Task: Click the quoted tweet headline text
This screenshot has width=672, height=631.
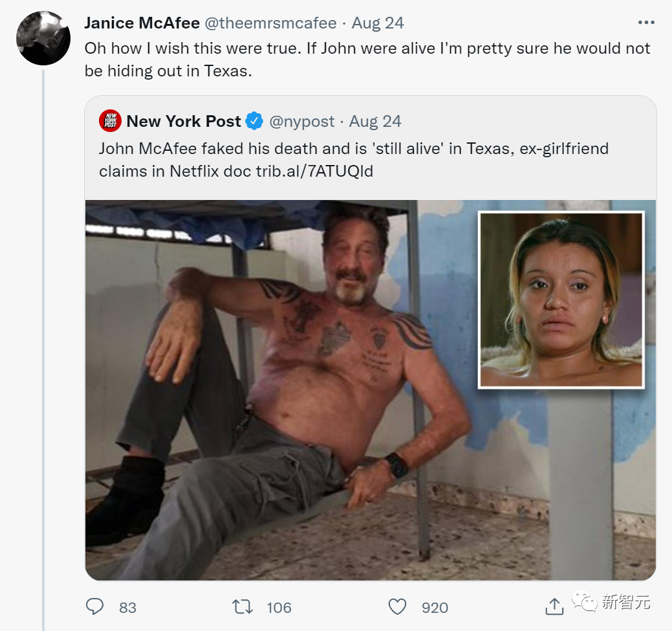Action: tap(353, 160)
